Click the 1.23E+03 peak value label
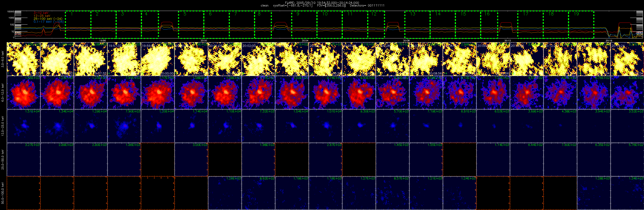 [x=100, y=78]
